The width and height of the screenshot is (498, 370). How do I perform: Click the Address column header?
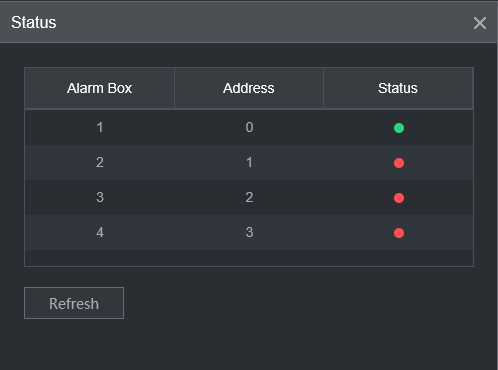[249, 88]
